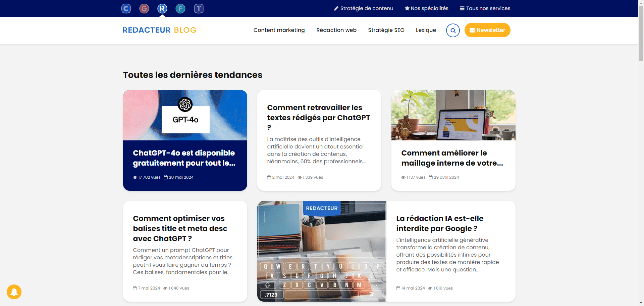Click the star icon beside Nos spécialités
Image resolution: width=644 pixels, height=306 pixels.
(x=407, y=8)
